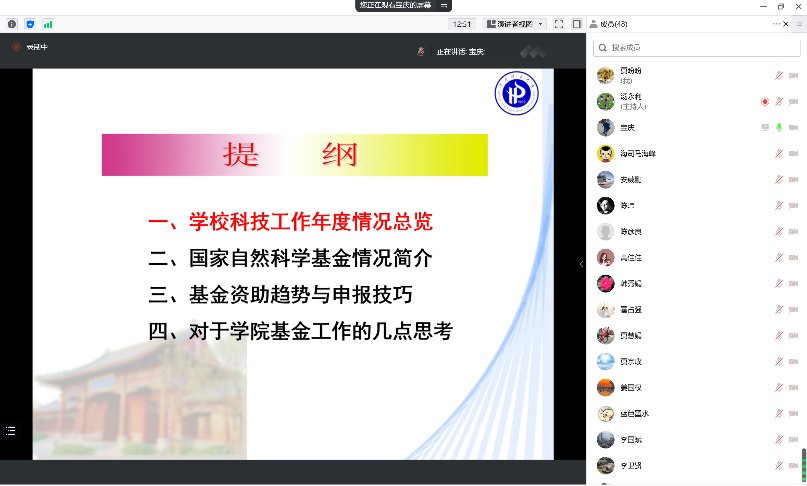Check the green network signal icon

point(47,23)
